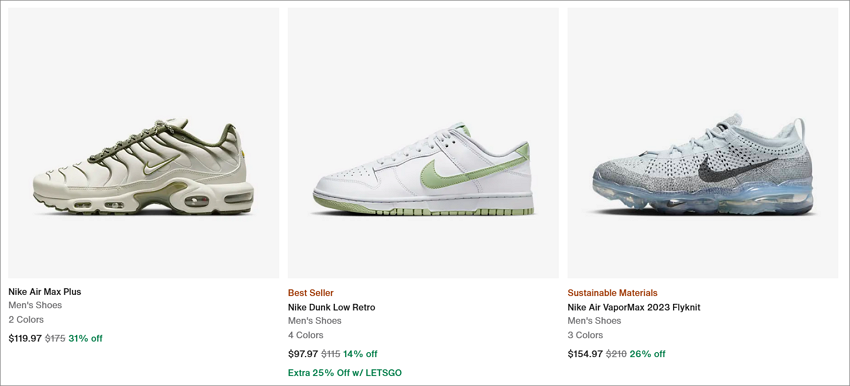Click the 14% off discount label
This screenshot has height=386, width=850.
click(360, 354)
